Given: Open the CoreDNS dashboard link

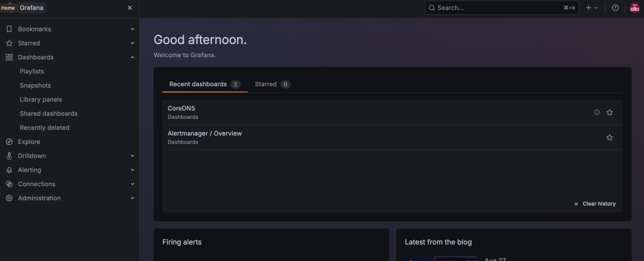Looking at the screenshot, I should [181, 109].
